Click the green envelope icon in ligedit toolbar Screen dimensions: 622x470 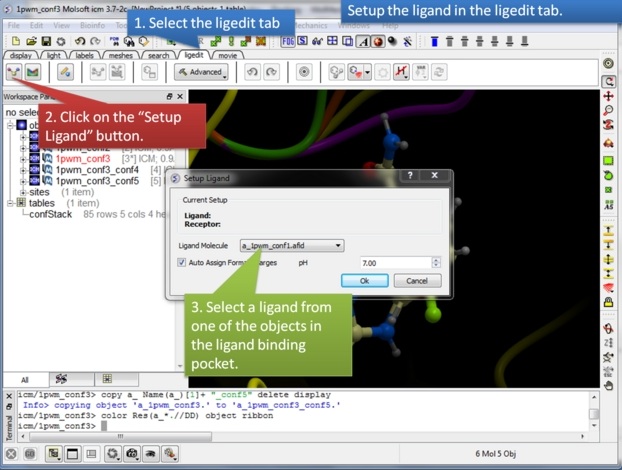click(33, 73)
